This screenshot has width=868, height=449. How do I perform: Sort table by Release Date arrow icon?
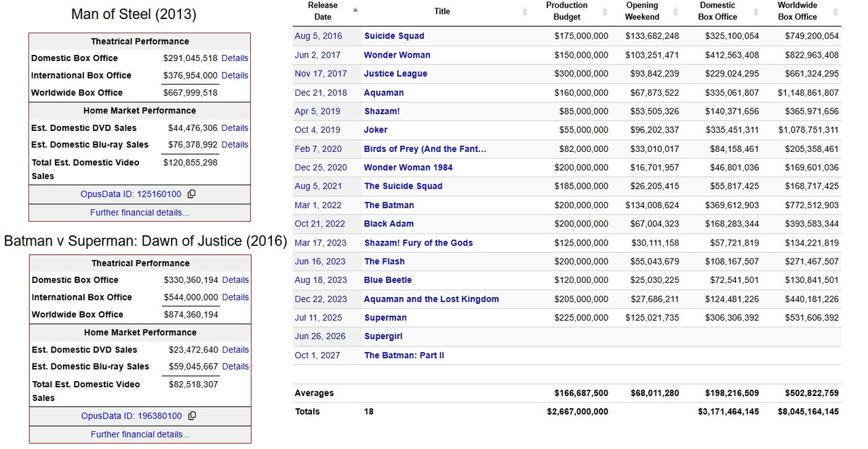pyautogui.click(x=355, y=9)
